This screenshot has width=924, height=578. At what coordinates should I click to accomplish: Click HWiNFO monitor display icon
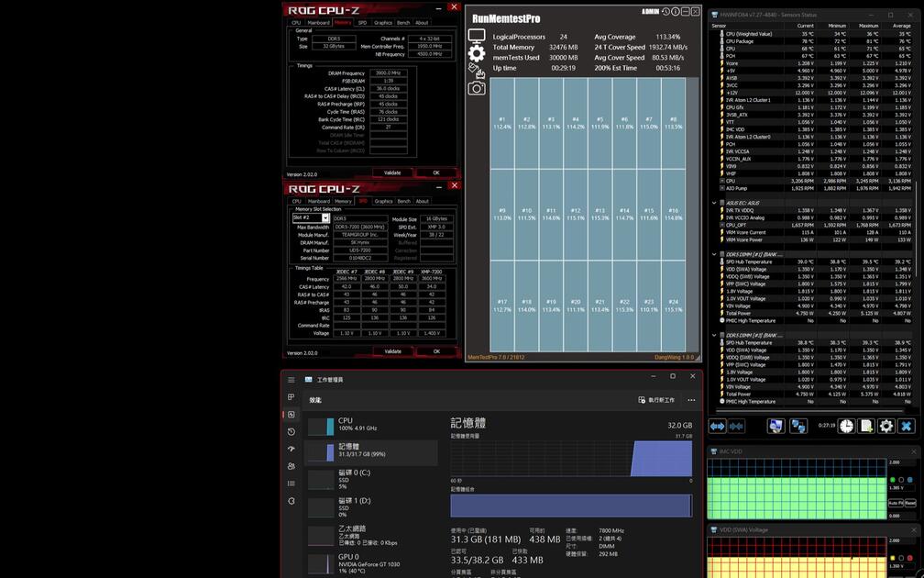775,426
